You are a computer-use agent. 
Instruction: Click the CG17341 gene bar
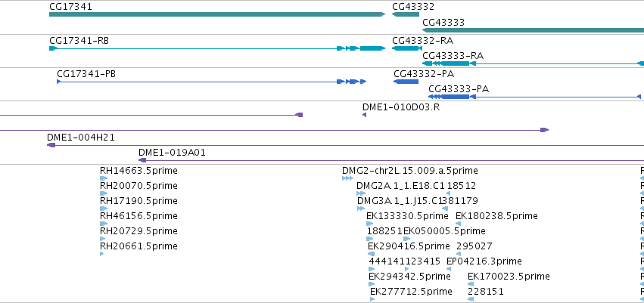217,14
